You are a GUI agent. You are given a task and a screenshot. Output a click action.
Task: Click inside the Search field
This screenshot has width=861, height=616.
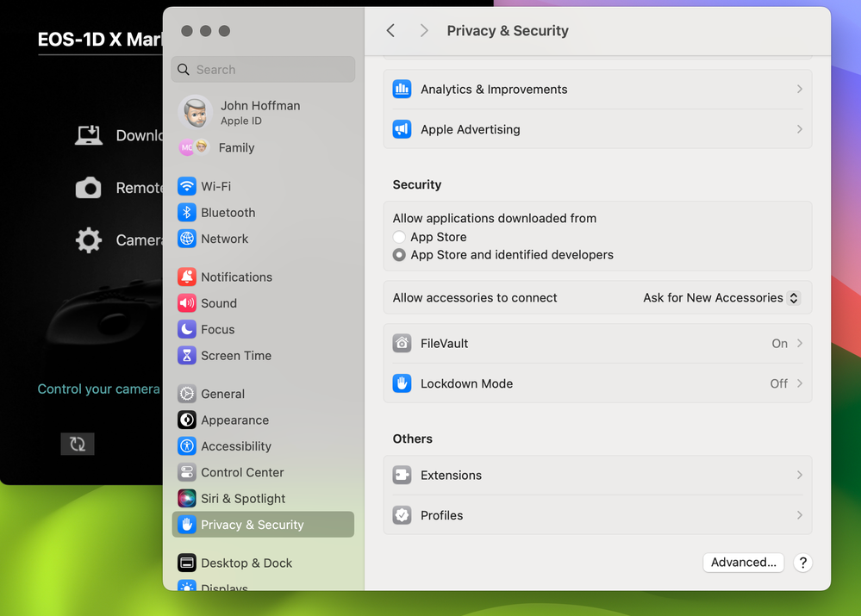click(x=263, y=69)
